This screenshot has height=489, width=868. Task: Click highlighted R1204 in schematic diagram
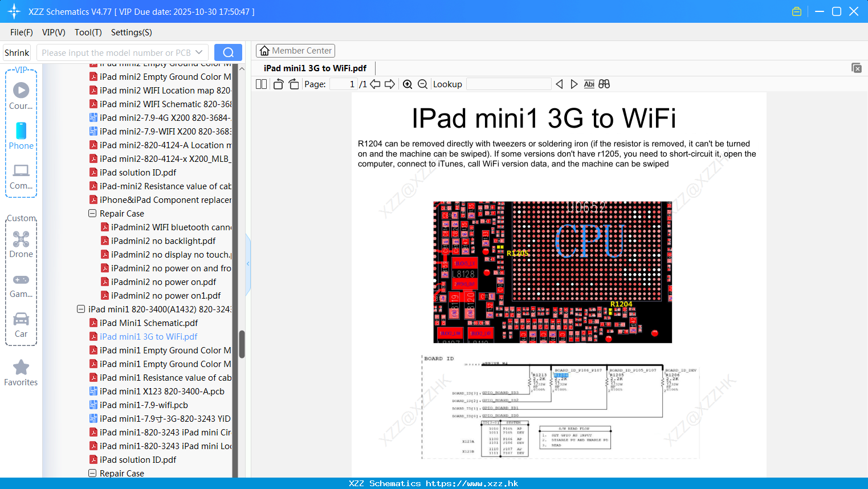click(561, 375)
